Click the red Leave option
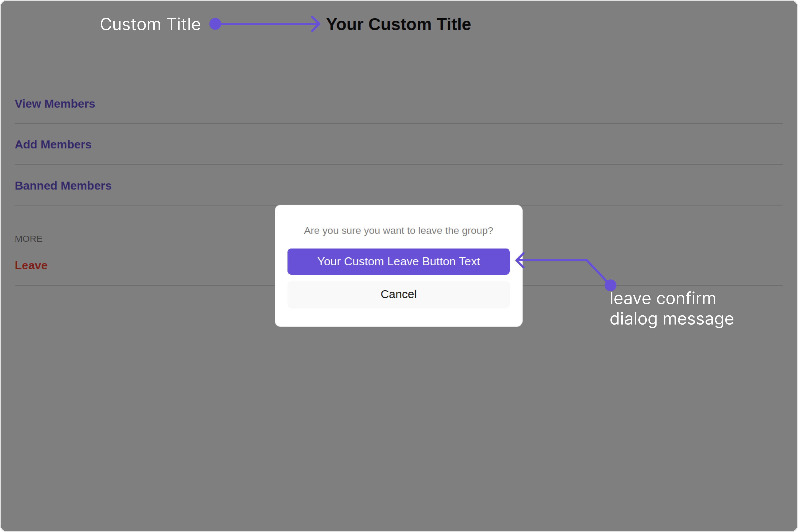The width and height of the screenshot is (798, 532). point(31,265)
